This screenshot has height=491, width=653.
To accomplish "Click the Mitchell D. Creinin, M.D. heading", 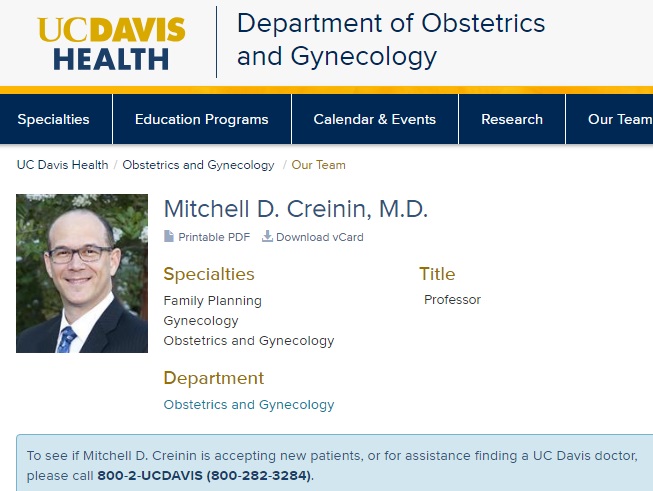I will (296, 209).
